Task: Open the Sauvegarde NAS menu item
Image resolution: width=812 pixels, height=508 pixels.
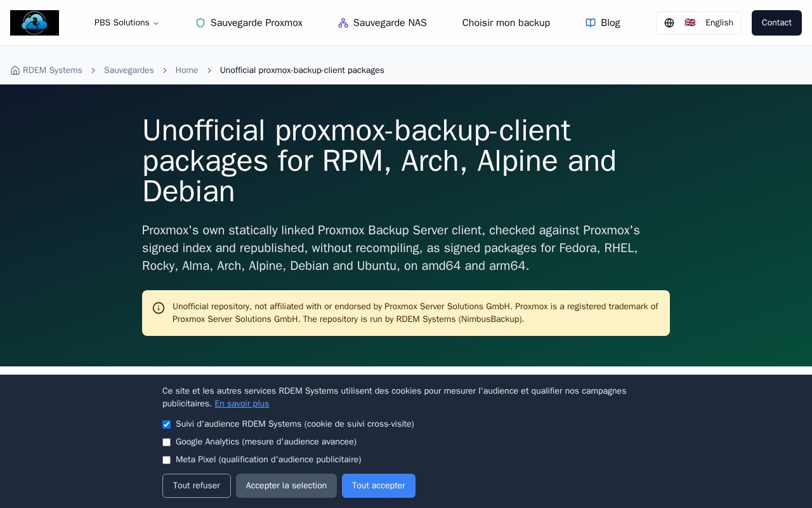Action: tap(383, 23)
